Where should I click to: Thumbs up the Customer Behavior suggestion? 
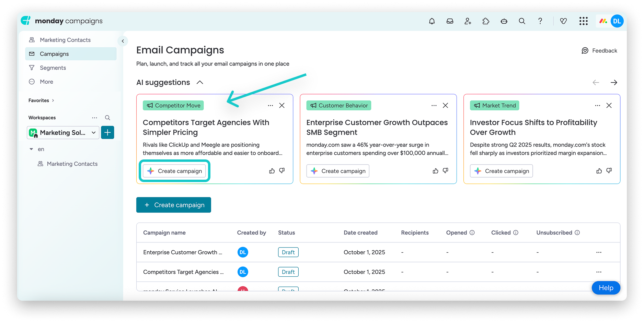[x=435, y=171]
